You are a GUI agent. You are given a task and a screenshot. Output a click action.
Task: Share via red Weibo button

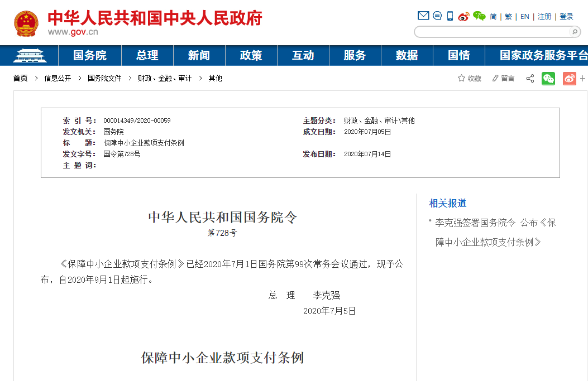pyautogui.click(x=569, y=78)
